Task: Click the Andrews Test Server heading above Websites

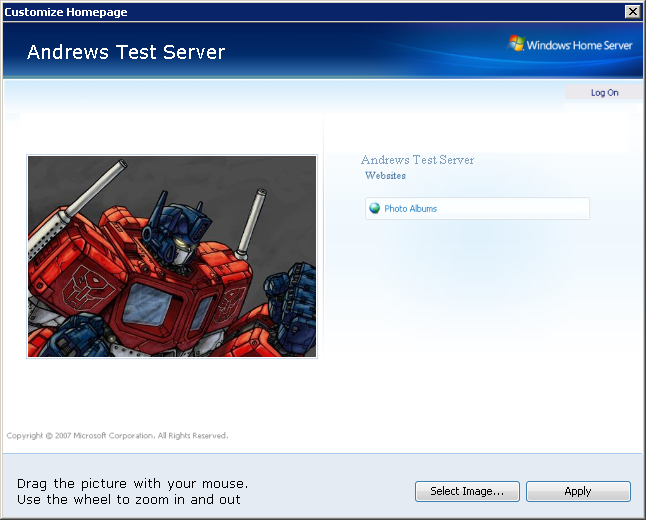Action: (x=417, y=160)
